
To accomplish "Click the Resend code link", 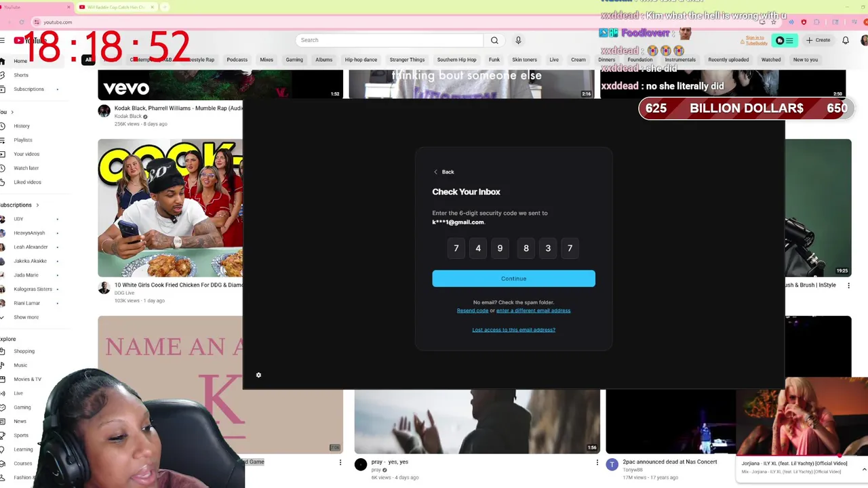I will click(x=473, y=310).
